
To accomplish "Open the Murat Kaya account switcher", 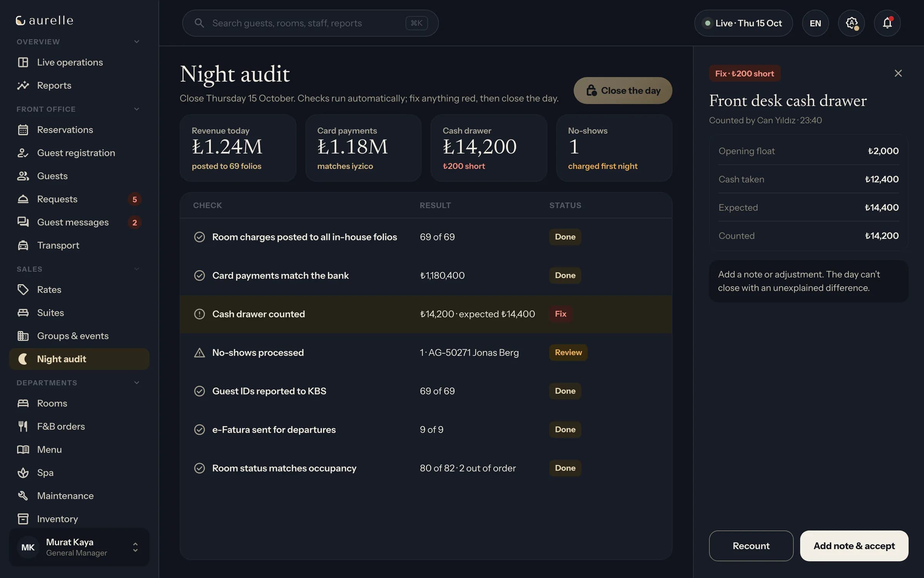I will [79, 547].
